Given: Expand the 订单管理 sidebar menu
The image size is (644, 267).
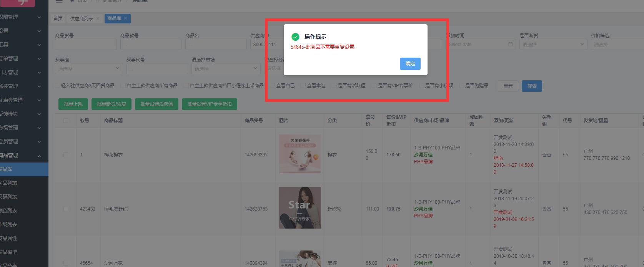Looking at the screenshot, I should (x=24, y=59).
